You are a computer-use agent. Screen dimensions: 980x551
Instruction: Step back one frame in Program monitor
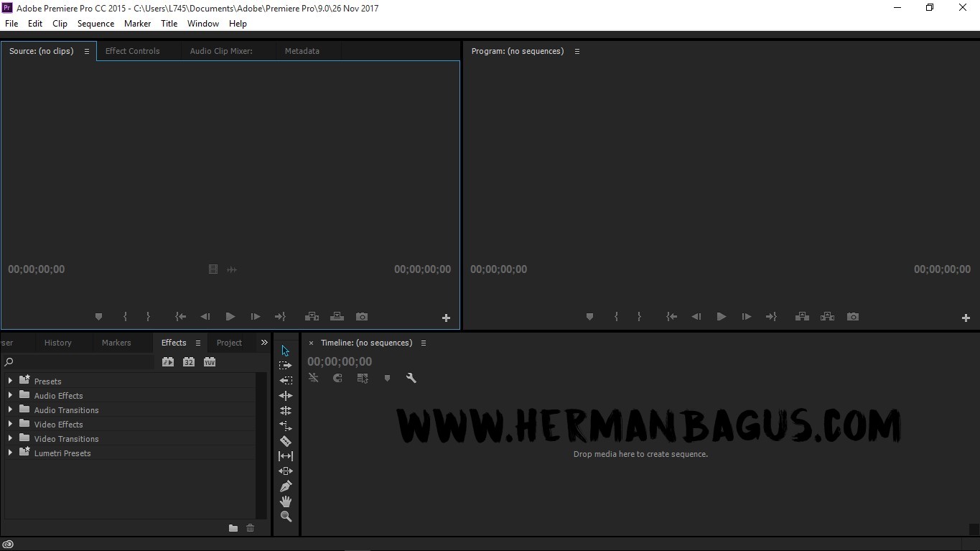click(x=696, y=317)
